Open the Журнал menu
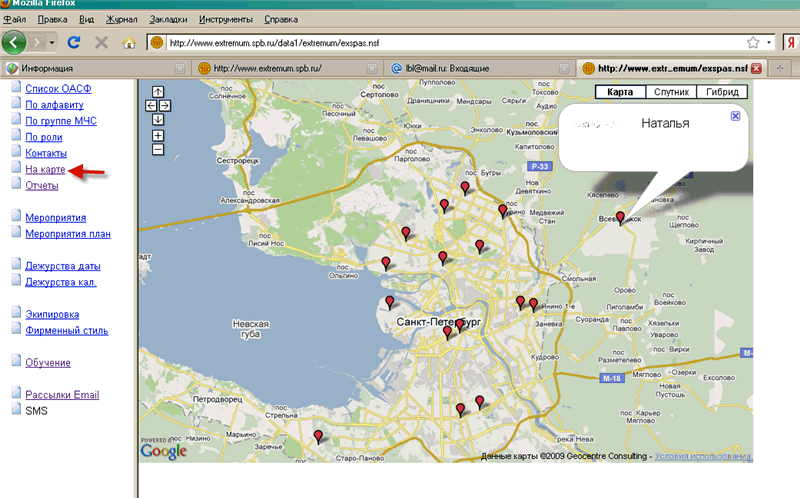The width and height of the screenshot is (800, 498). click(x=121, y=19)
